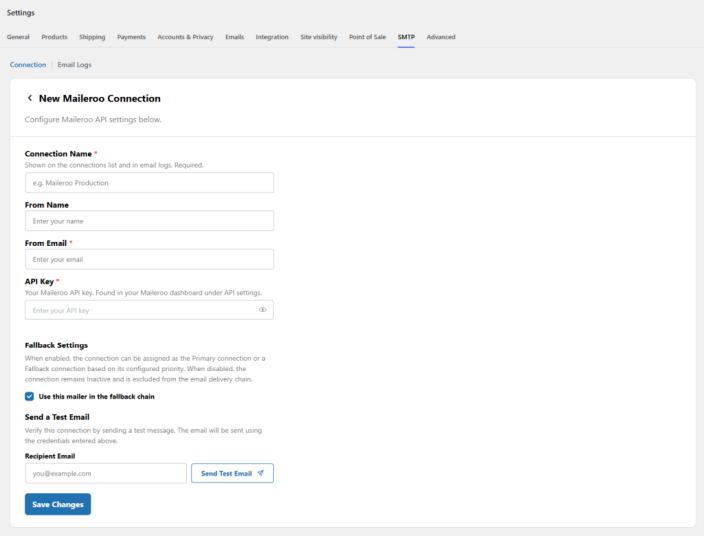704x536 pixels.
Task: Switch to the Payments tab
Action: [131, 37]
